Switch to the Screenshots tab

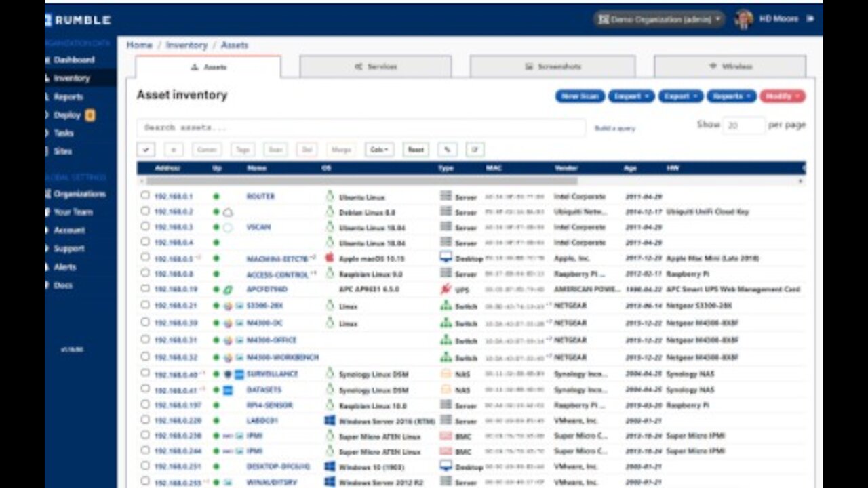(x=553, y=67)
